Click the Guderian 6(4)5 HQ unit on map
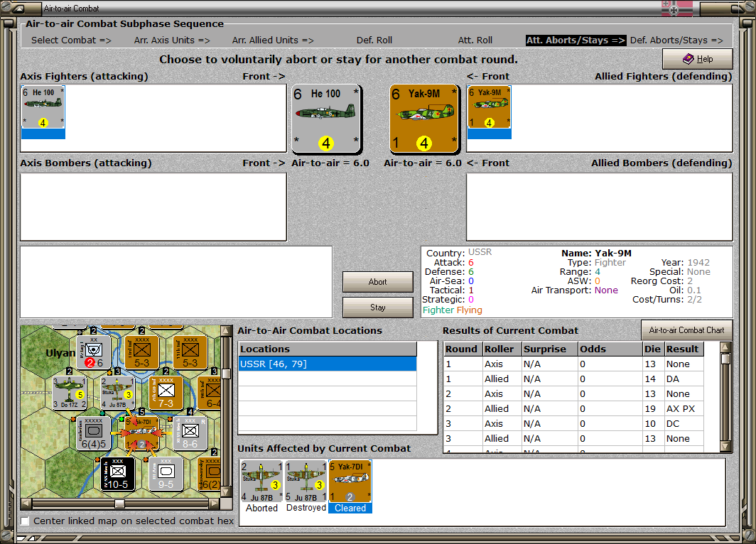This screenshot has width=756, height=544. tap(93, 433)
